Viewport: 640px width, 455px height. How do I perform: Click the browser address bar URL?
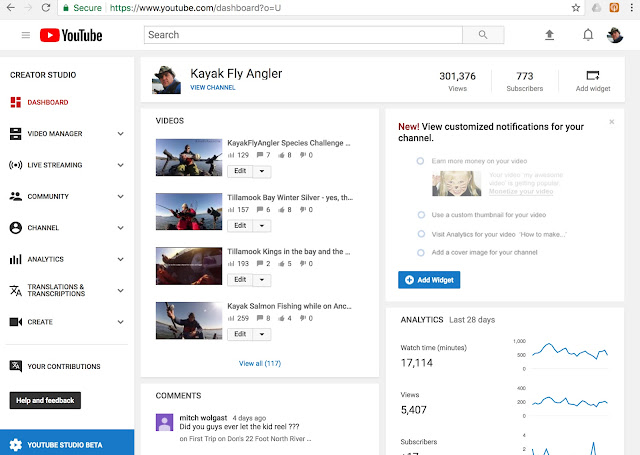coord(195,8)
